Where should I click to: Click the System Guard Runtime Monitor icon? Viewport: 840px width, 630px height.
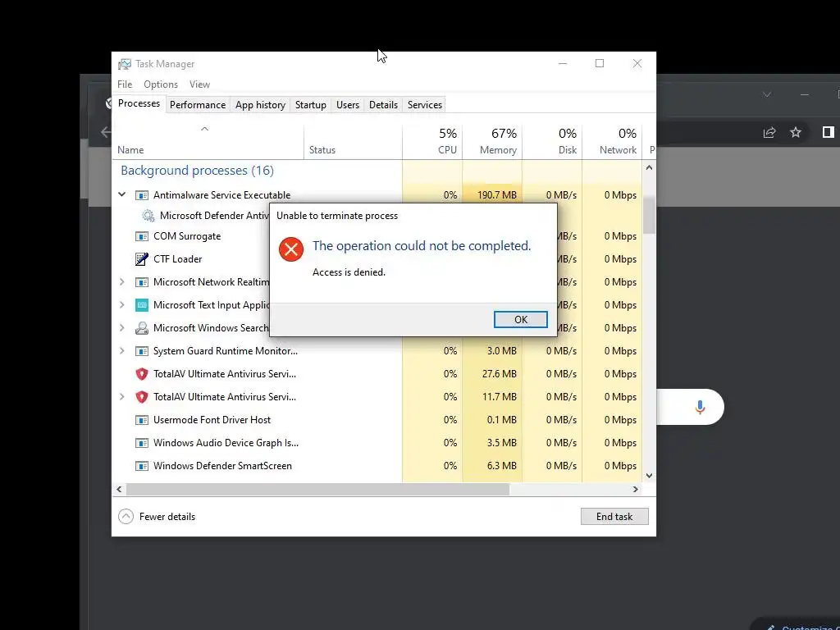point(141,351)
